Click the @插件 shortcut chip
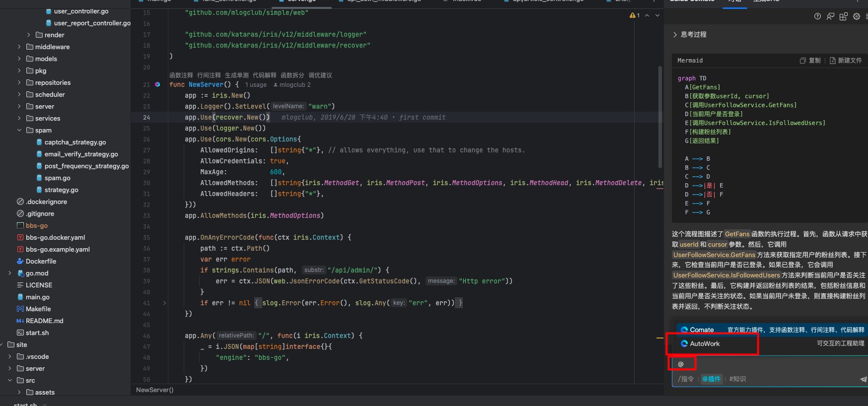 (x=711, y=379)
